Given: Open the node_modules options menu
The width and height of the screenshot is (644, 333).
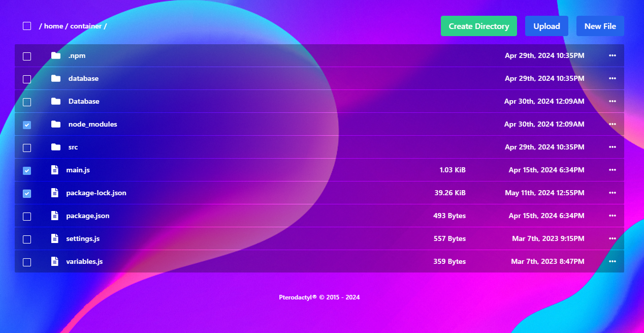Looking at the screenshot, I should [x=613, y=124].
